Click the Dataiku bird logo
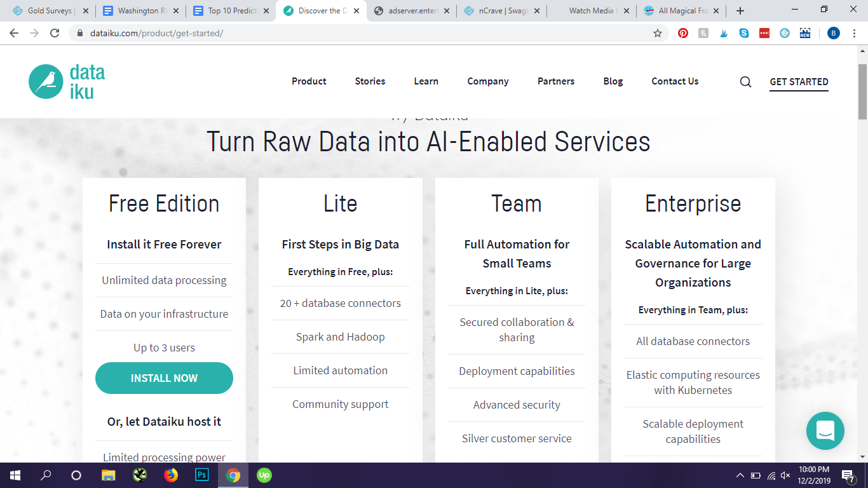The image size is (868, 488). click(x=67, y=81)
